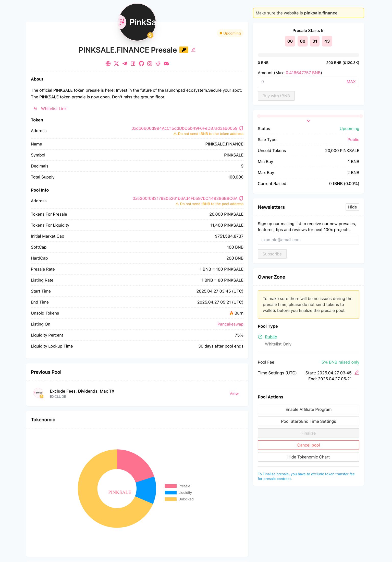Click the Initial Market Cap value $751,584.8737
392x562 pixels.
click(x=229, y=236)
